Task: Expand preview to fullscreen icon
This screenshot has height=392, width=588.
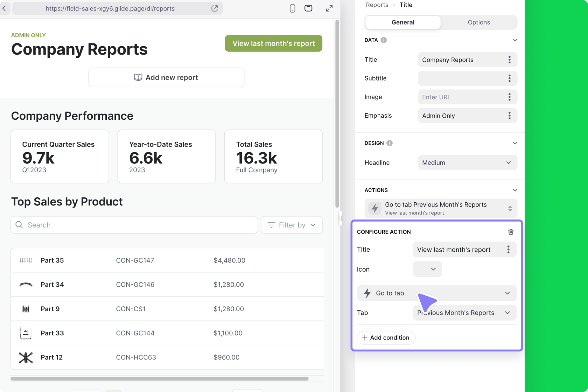Action: [x=329, y=8]
